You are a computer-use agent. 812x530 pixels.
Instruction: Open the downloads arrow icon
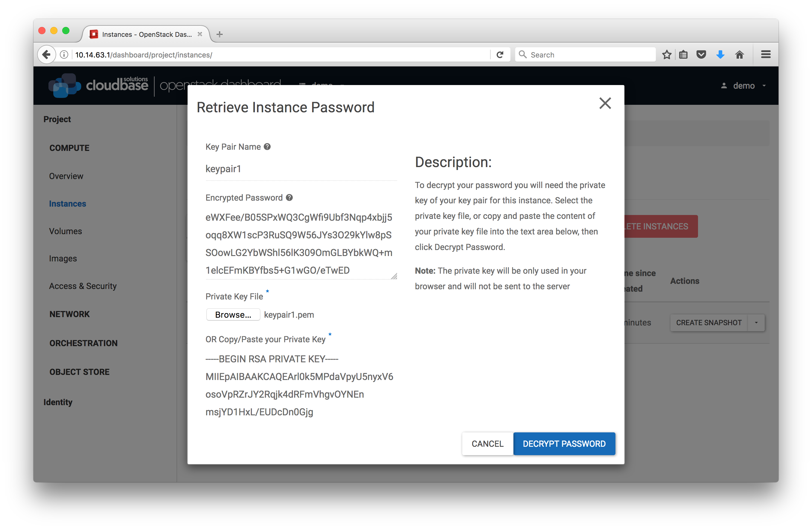pos(720,54)
